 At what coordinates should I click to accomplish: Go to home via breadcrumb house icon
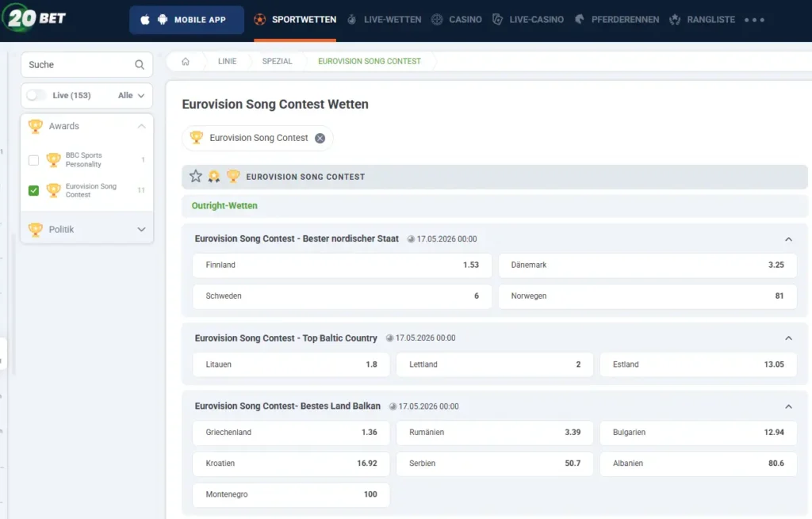pos(186,61)
